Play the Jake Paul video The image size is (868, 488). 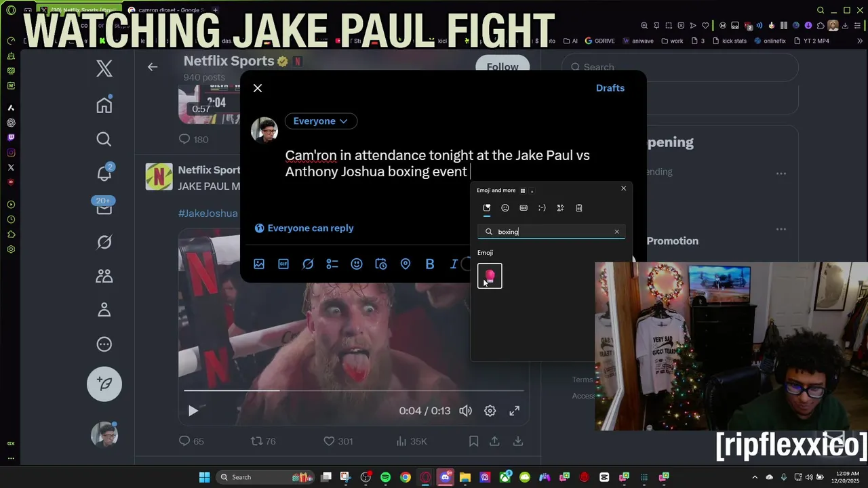click(x=193, y=411)
